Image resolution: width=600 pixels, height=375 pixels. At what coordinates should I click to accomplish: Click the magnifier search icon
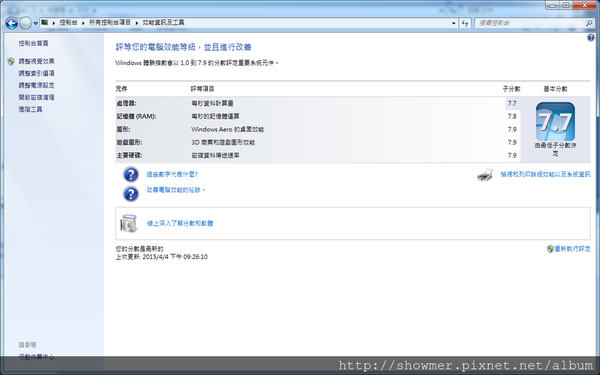[589, 23]
